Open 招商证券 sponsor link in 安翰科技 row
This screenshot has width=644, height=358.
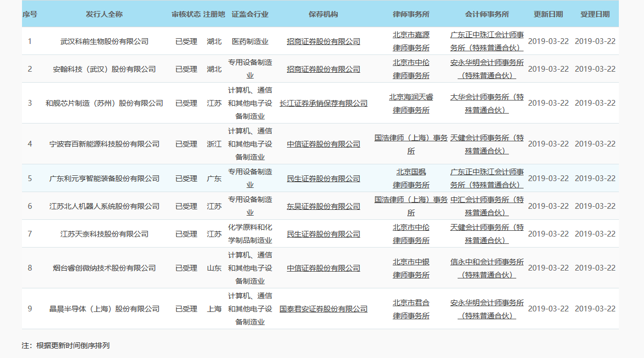324,69
